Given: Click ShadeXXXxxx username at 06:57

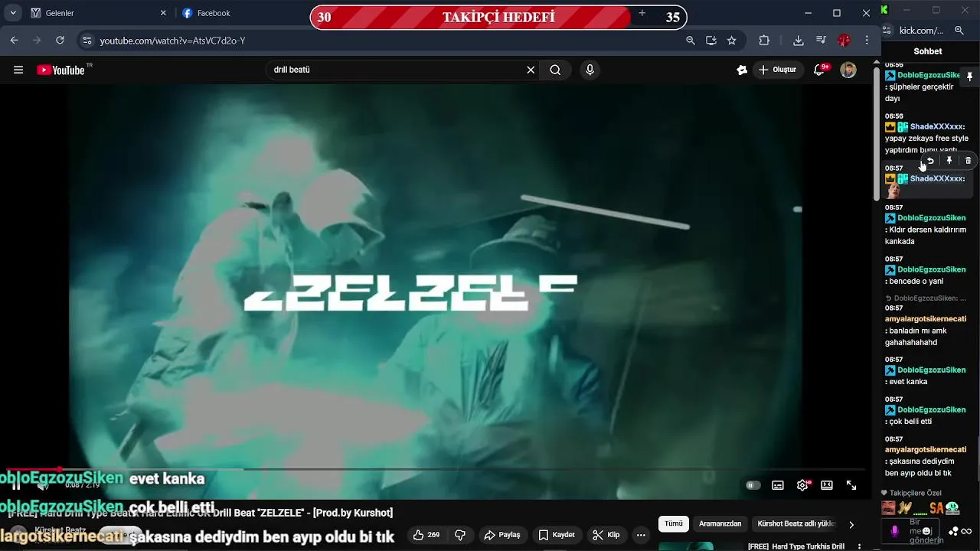Looking at the screenshot, I should (x=937, y=178).
